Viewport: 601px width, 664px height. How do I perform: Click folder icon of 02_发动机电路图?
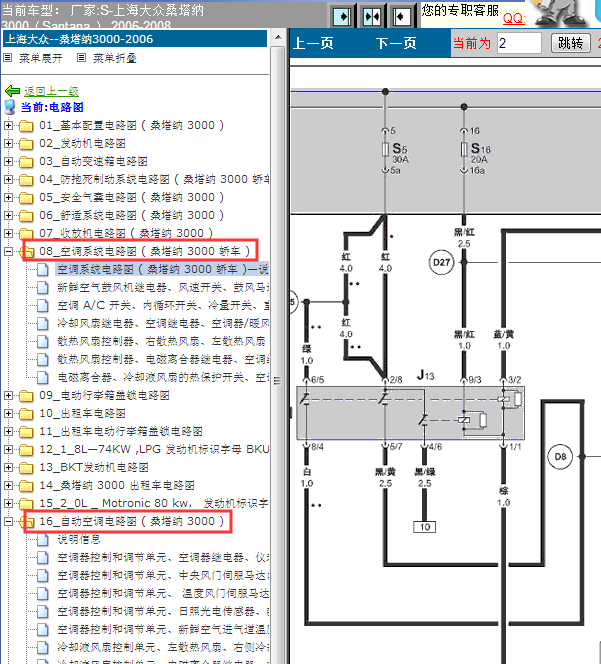(x=26, y=144)
